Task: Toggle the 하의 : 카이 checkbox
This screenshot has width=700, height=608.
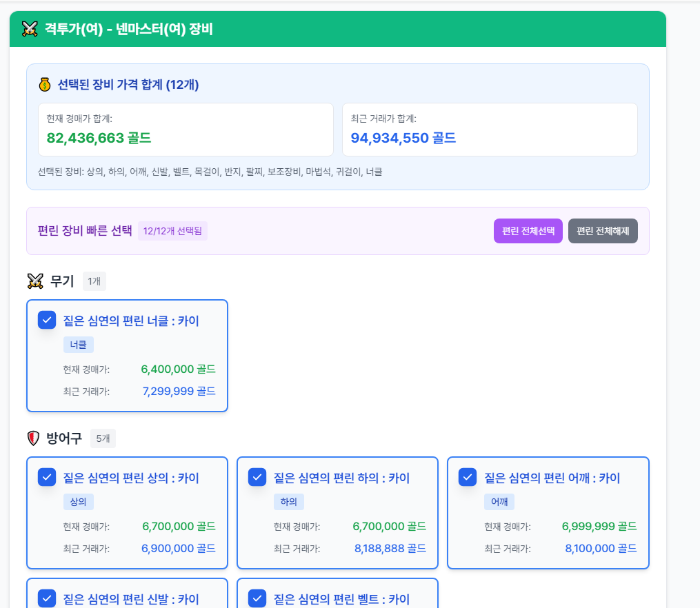Action: pyautogui.click(x=257, y=477)
